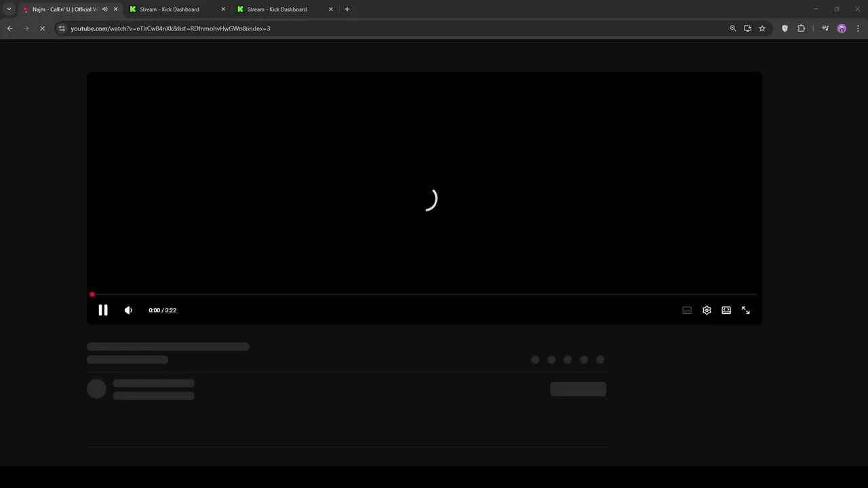Viewport: 868px width, 488px height.
Task: Open a new browser tab
Action: coord(347,9)
